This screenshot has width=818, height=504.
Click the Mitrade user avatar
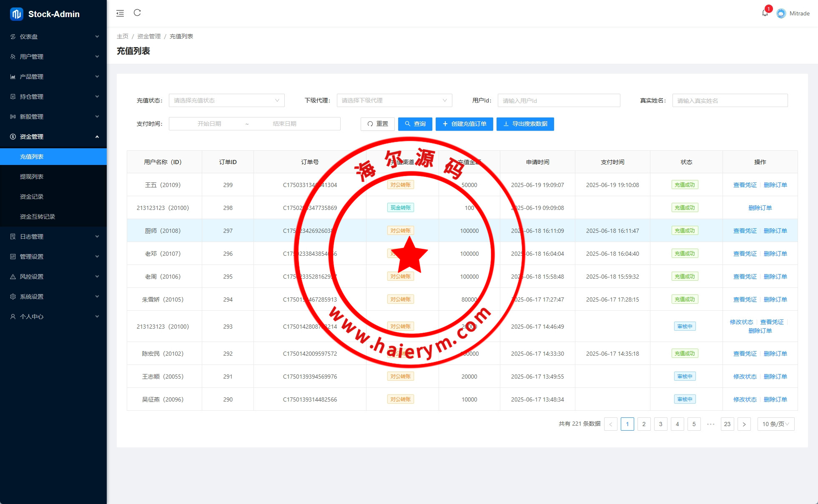[781, 13]
